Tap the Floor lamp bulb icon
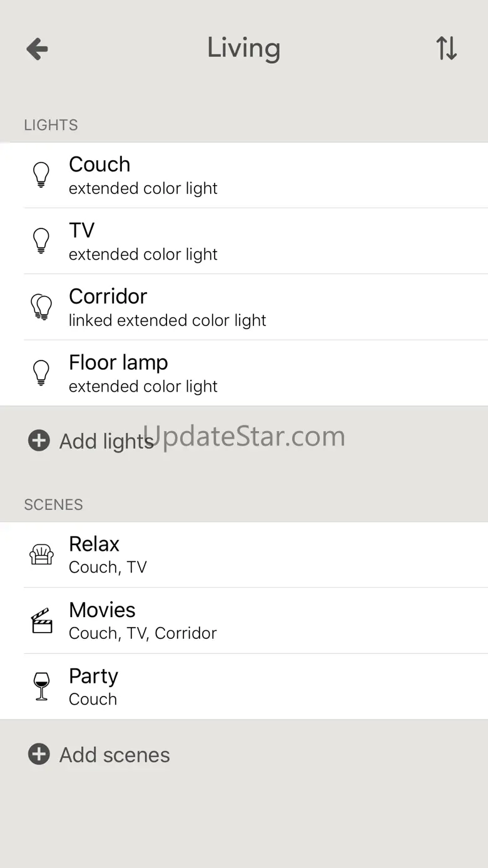The width and height of the screenshot is (488, 868). (41, 373)
